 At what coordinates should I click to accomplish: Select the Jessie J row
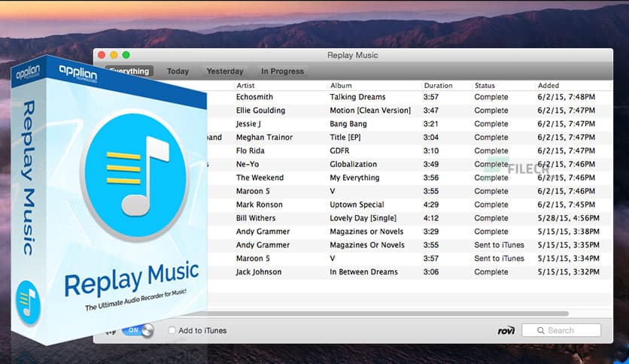(409, 124)
